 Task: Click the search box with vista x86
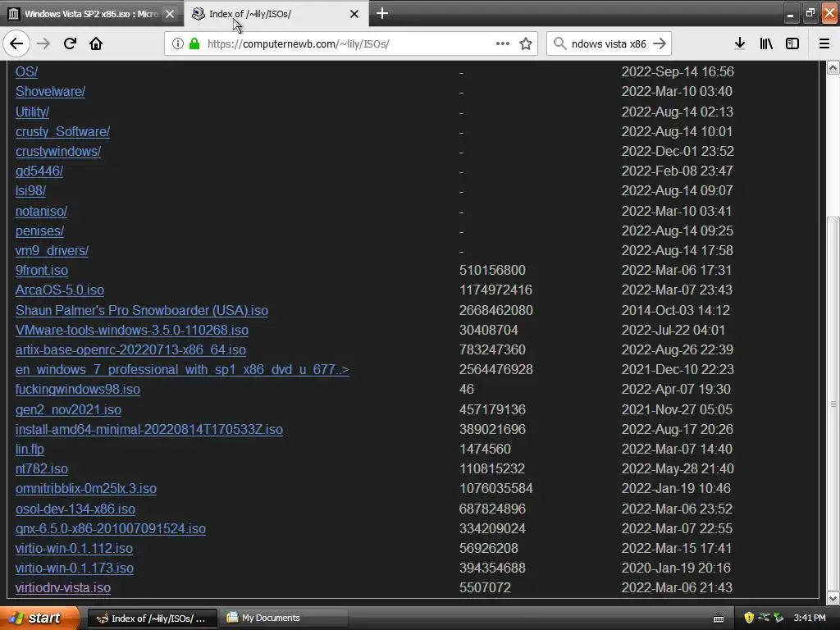609,44
